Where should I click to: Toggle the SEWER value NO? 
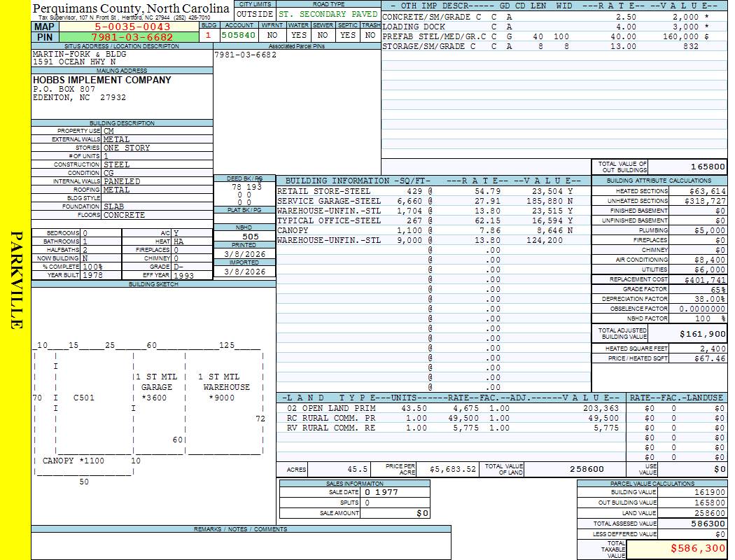pyautogui.click(x=323, y=34)
